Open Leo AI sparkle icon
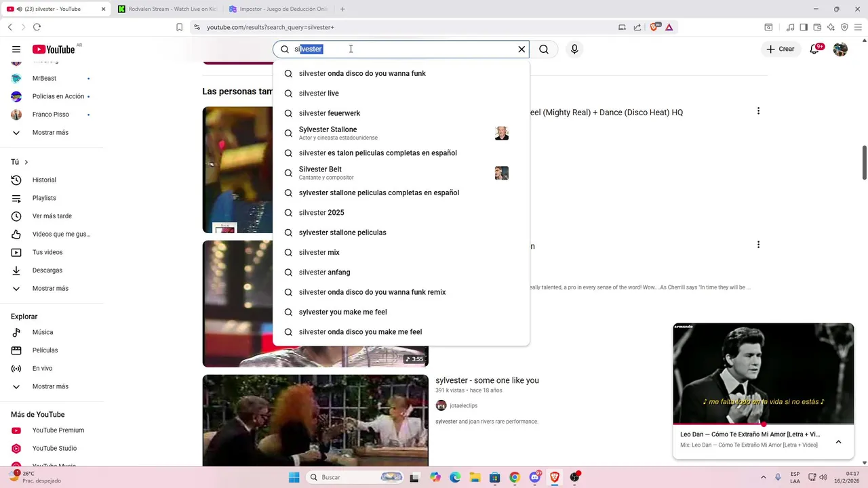Viewport: 868px width, 488px height. 831,27
